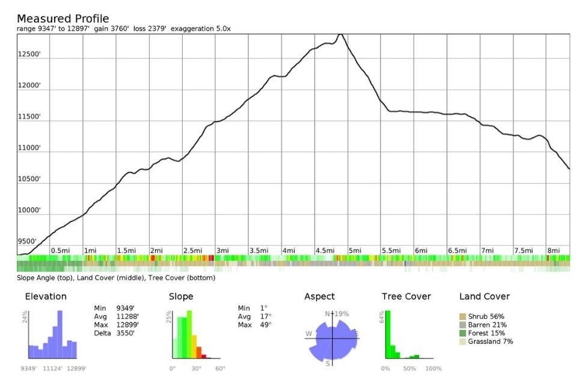The width and height of the screenshot is (583, 392).
Task: Select the Aspect panel header
Action: tap(319, 296)
